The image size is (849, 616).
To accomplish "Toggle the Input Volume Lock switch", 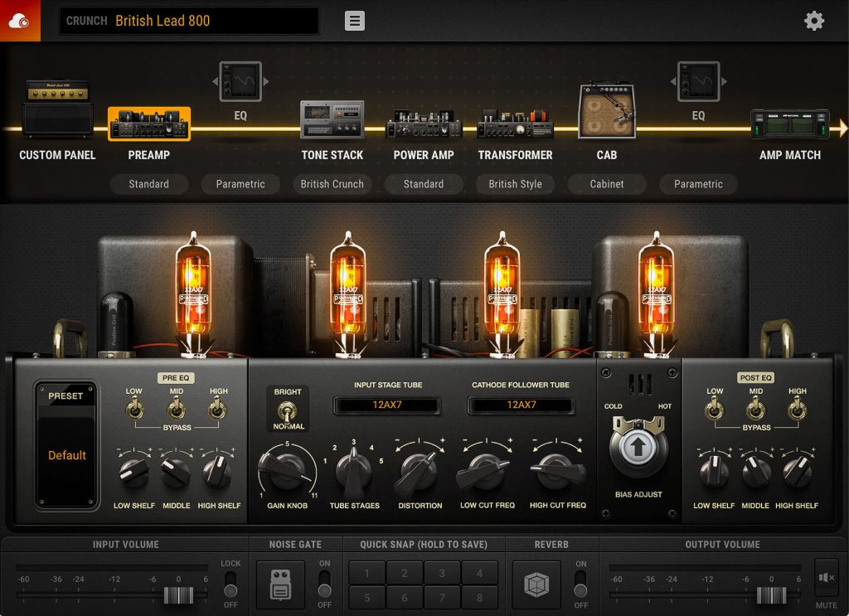I will (x=230, y=584).
